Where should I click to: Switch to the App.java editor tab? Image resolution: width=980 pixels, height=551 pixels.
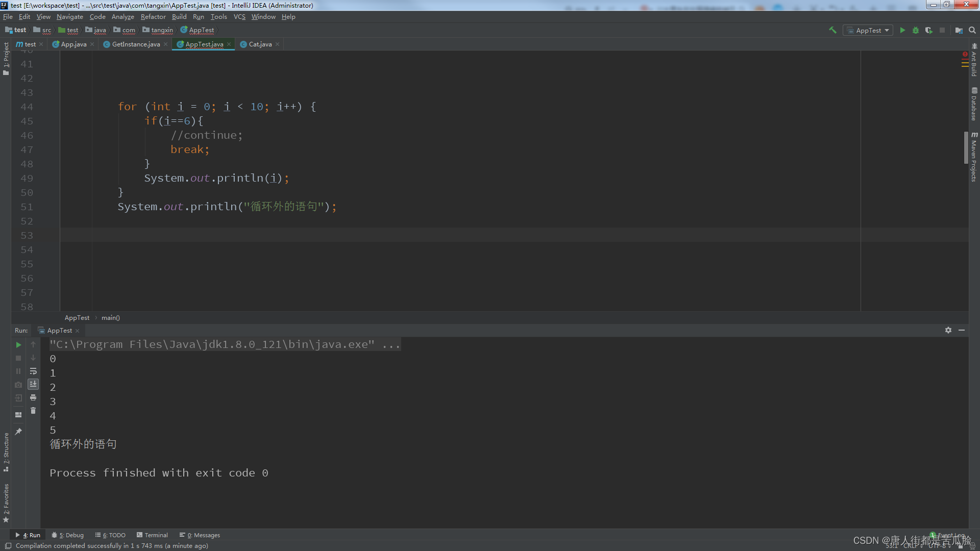pyautogui.click(x=73, y=44)
